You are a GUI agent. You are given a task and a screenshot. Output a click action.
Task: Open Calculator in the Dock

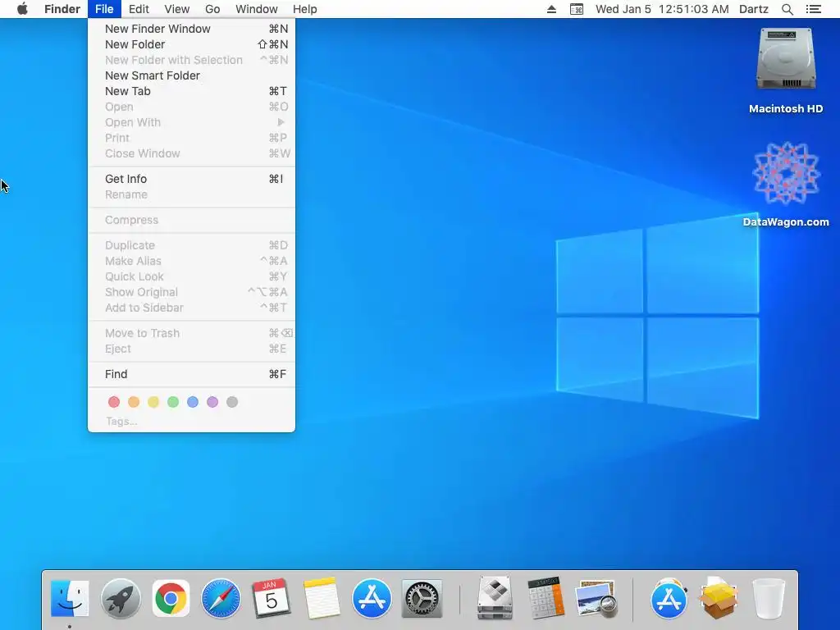[546, 598]
